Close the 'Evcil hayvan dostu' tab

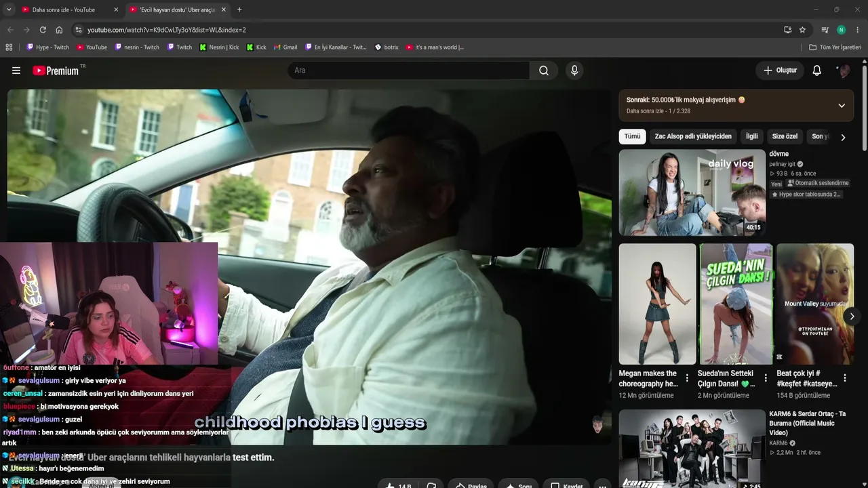(x=224, y=9)
